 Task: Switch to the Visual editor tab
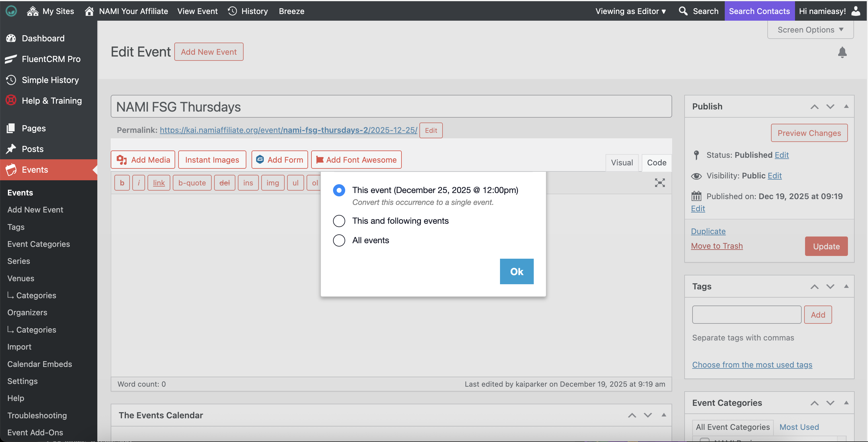click(x=621, y=163)
